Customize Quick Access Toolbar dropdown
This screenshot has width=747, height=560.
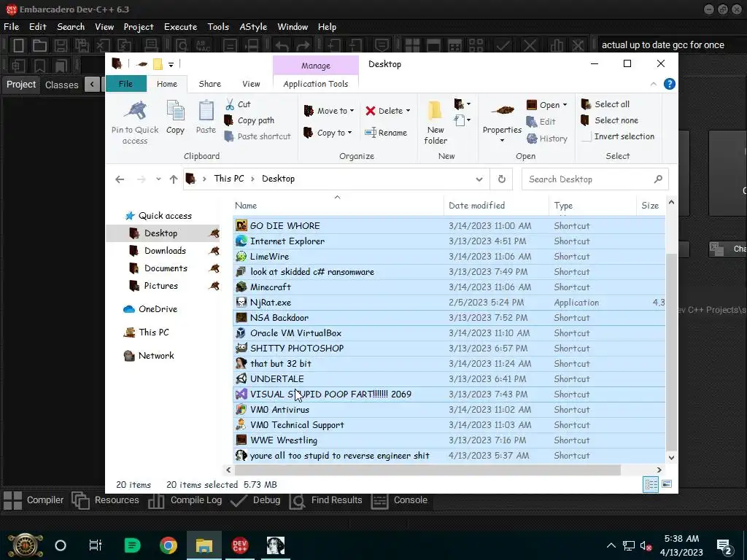pos(171,64)
